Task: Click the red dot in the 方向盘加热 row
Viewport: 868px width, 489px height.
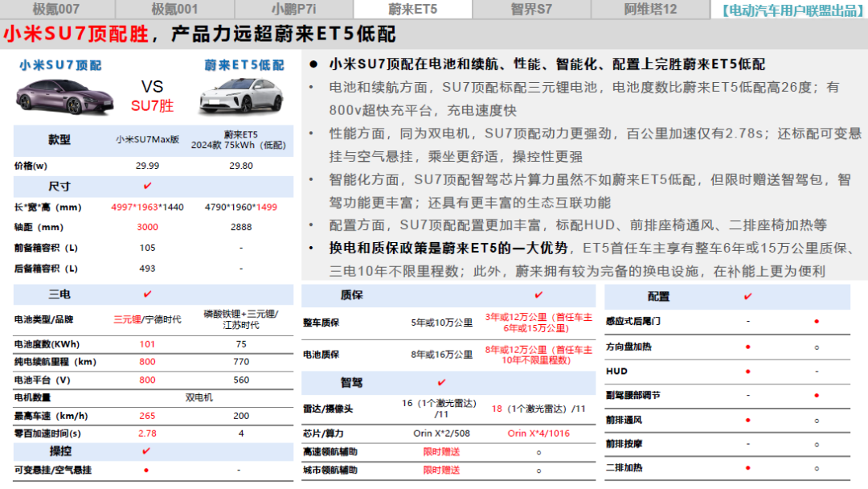Action: pos(748,347)
